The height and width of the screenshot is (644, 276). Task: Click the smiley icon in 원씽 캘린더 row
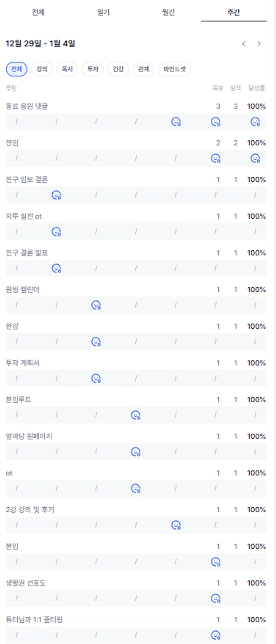[x=96, y=305]
